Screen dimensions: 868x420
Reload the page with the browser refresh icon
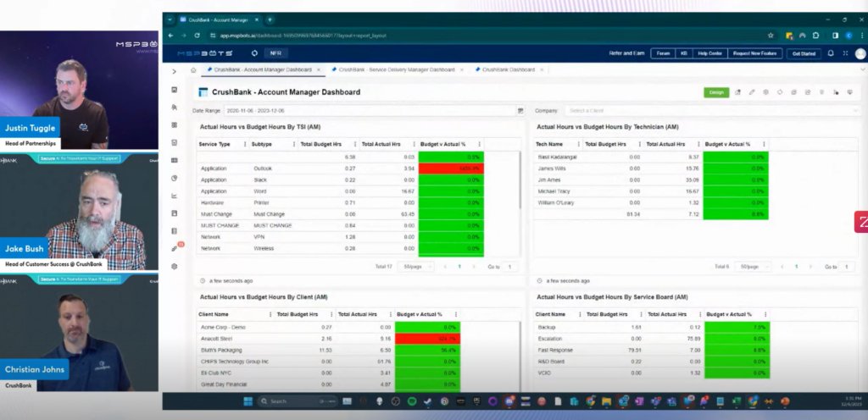point(197,36)
